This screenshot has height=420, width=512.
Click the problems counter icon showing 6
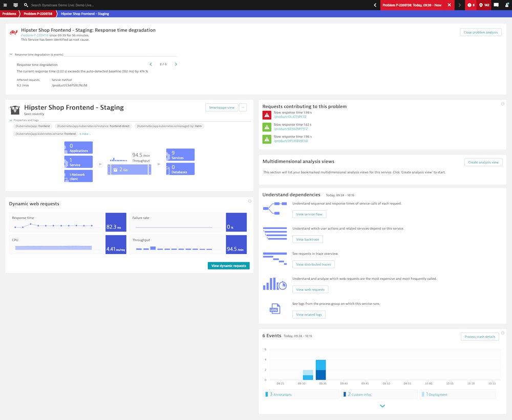pos(471,5)
